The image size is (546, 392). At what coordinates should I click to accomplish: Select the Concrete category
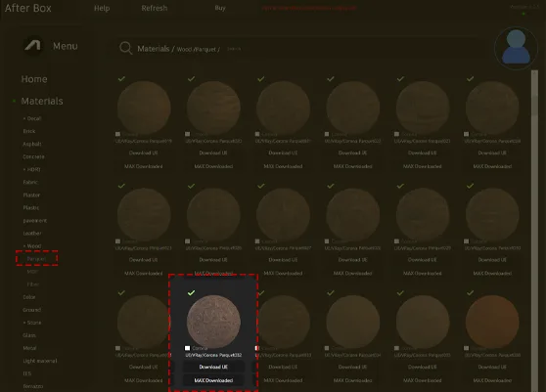click(33, 156)
